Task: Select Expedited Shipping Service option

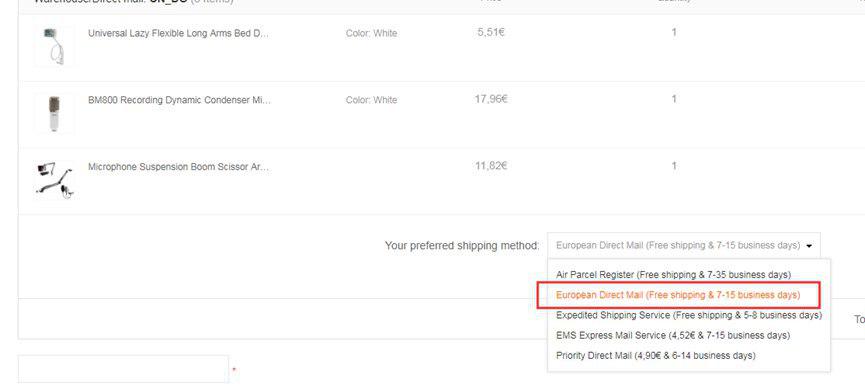Action: [689, 315]
